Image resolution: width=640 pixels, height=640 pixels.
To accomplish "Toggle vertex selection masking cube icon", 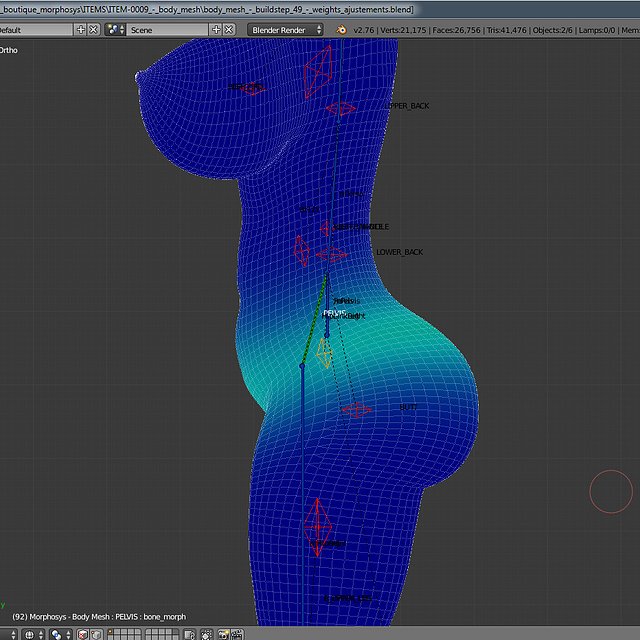I will [96, 634].
